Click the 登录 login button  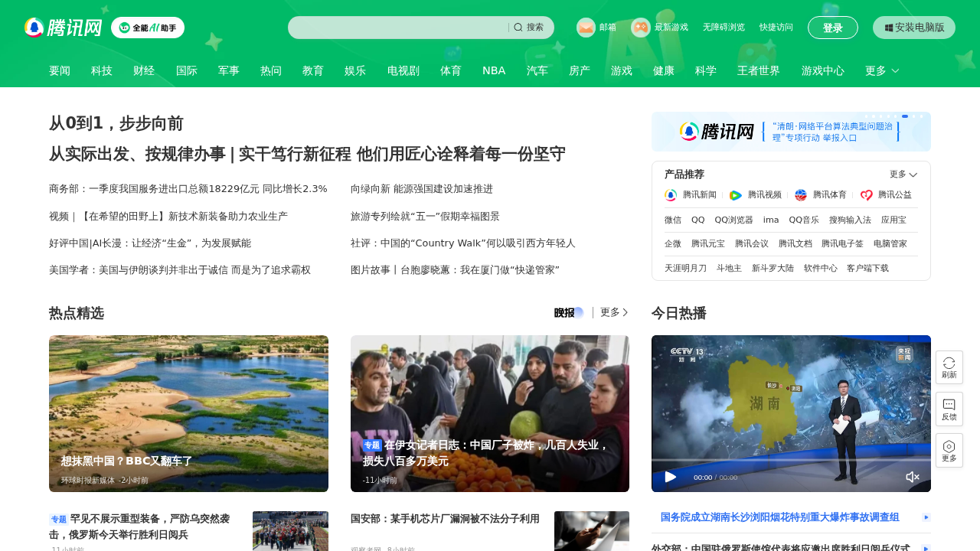833,28
